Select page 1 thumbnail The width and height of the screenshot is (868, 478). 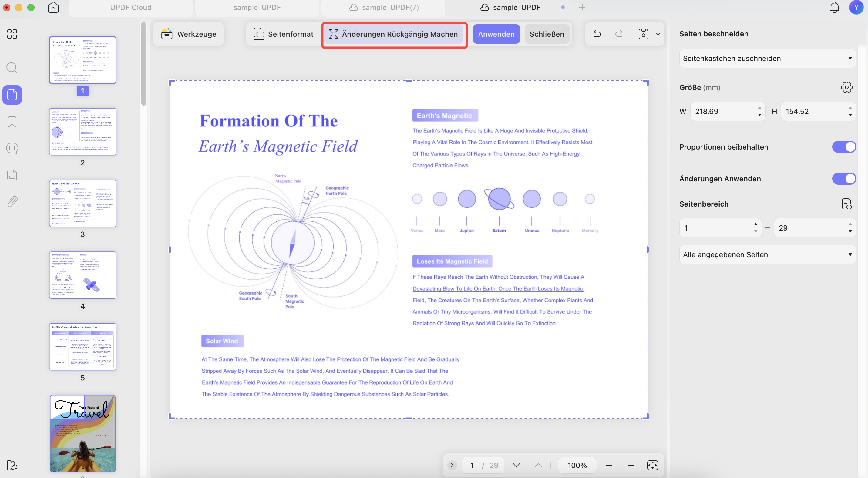tap(82, 60)
